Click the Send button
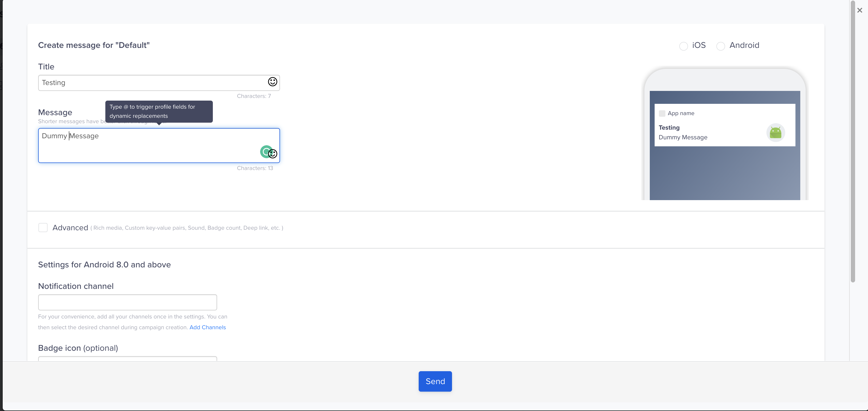Viewport: 868px width, 411px height. (x=435, y=381)
